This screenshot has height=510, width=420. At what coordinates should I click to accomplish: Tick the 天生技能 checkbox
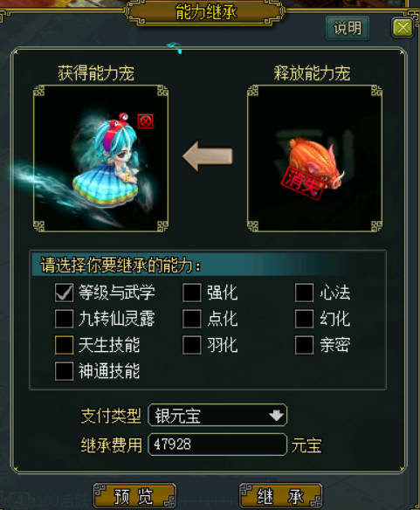[64, 345]
